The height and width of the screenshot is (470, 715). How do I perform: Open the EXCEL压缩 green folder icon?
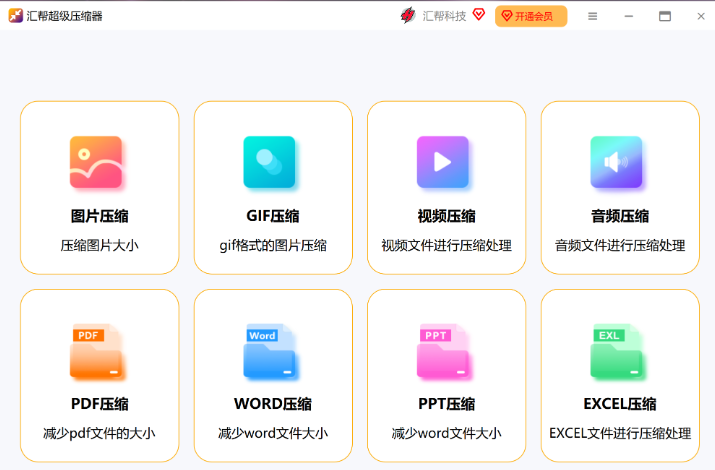(x=617, y=351)
